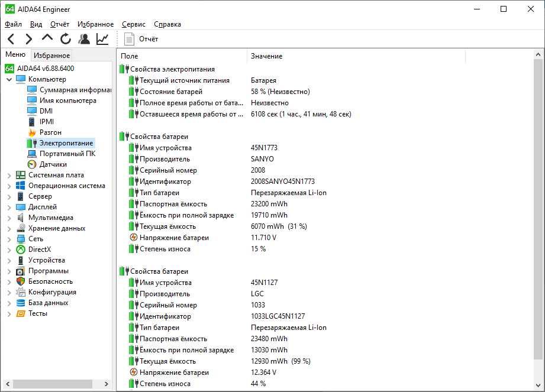The width and height of the screenshot is (545, 392).
Task: Select the value 1033LGC45N1127
Action: click(x=278, y=316)
